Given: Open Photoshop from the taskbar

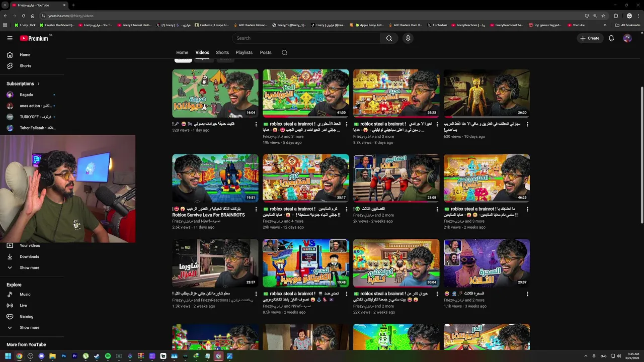Looking at the screenshot, I should tap(64, 356).
